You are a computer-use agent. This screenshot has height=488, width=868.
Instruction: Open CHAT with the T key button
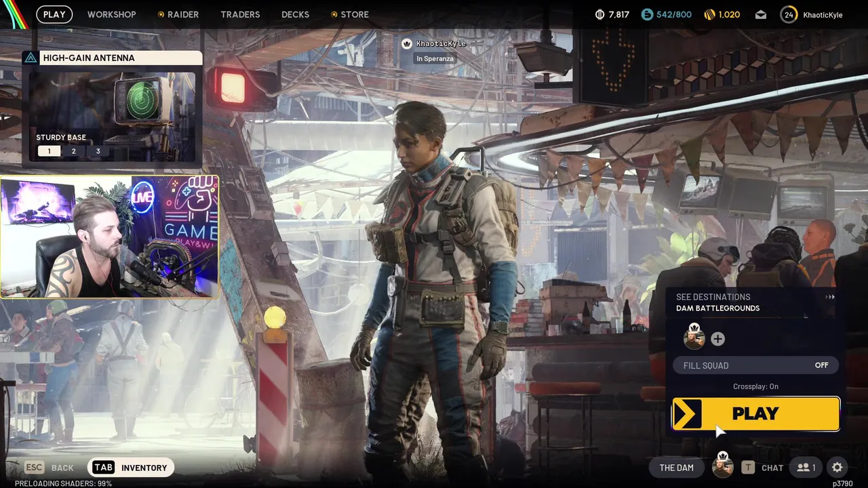(x=762, y=468)
